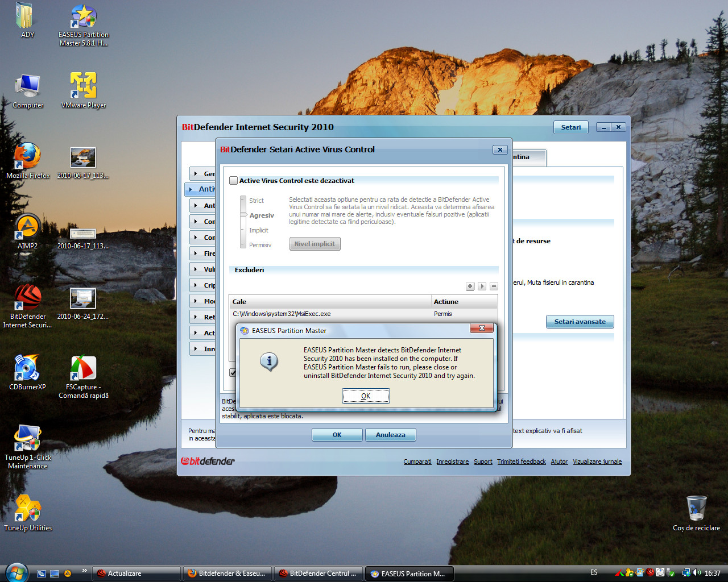Show hidden quick launch items chevron
Screen dimensions: 728x582
coord(85,571)
